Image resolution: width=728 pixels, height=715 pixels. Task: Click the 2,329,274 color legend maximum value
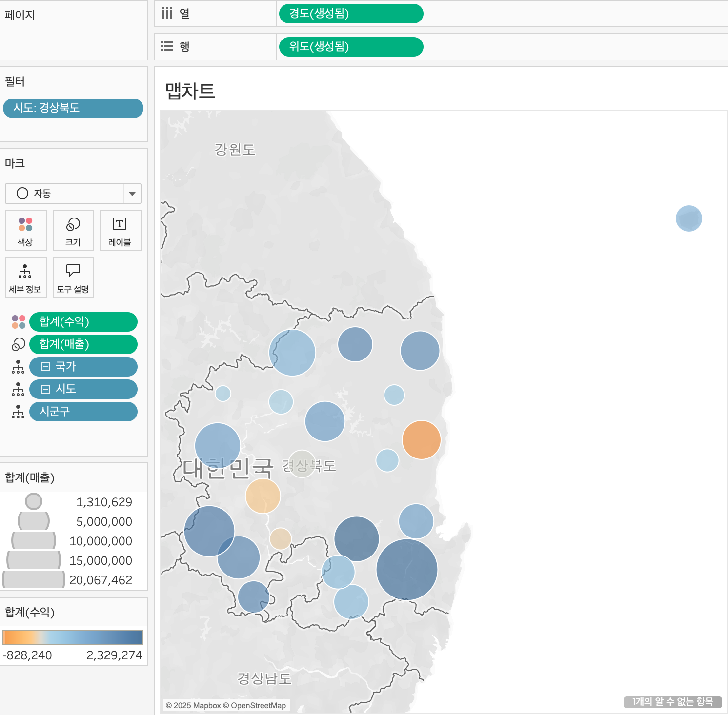pyautogui.click(x=115, y=655)
